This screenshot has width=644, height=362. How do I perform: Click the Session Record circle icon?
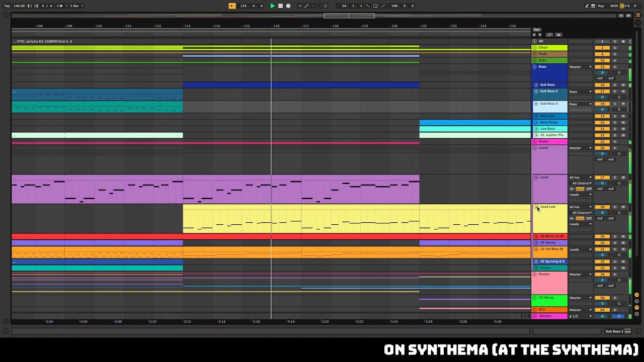click(x=326, y=6)
